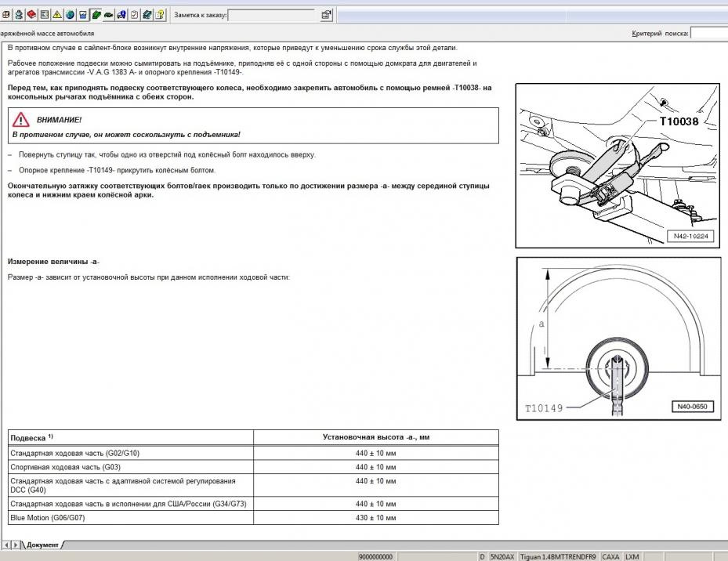Click the blue car toolbar icon
Image resolution: width=728 pixels, height=561 pixels.
121,15
